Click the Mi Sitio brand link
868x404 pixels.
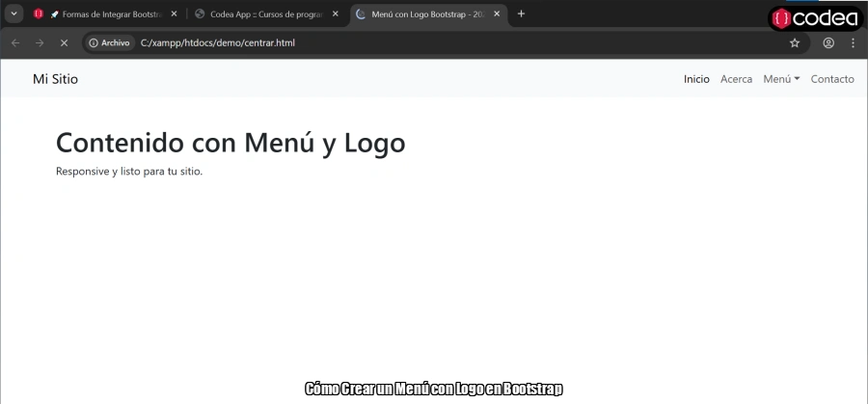(x=55, y=79)
